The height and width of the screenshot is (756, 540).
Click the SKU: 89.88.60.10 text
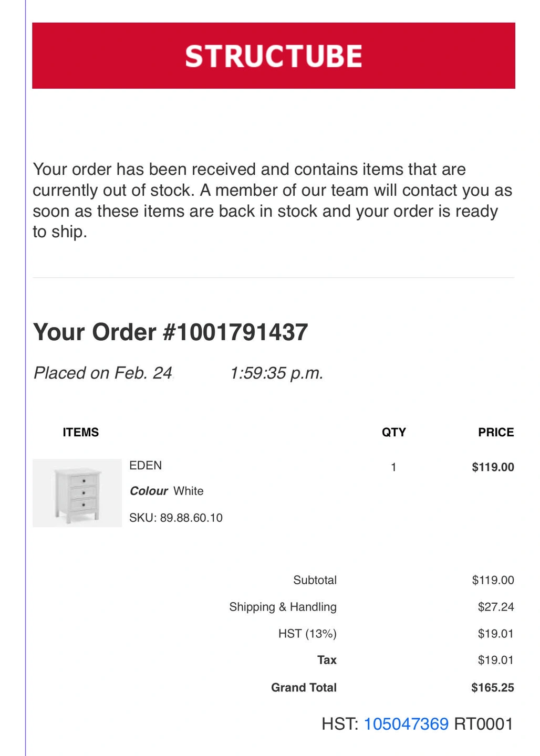[x=176, y=518]
